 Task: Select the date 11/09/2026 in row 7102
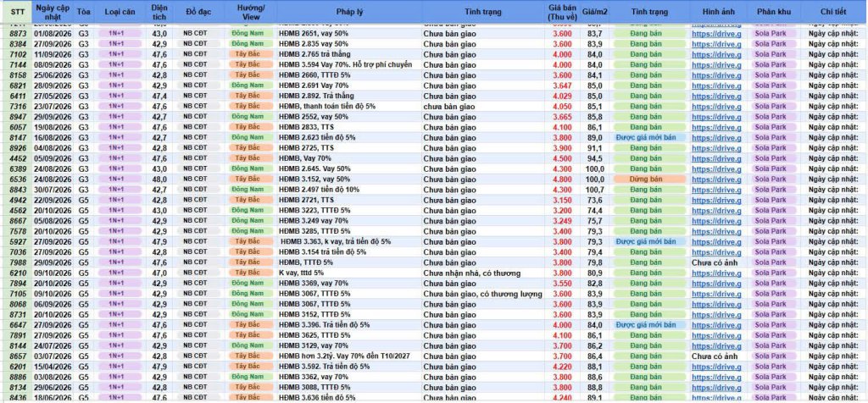[x=53, y=54]
